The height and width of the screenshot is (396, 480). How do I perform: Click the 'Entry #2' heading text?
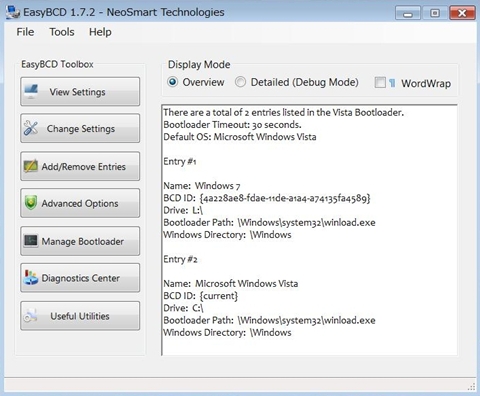coord(180,259)
